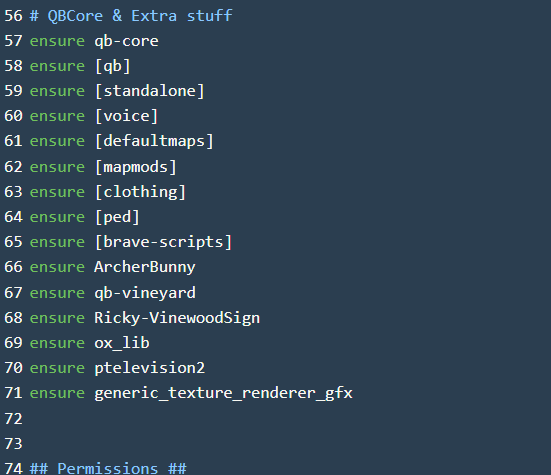551x475 pixels.
Task: Click the ox_lib entry on line 69
Action: pyautogui.click(x=122, y=343)
